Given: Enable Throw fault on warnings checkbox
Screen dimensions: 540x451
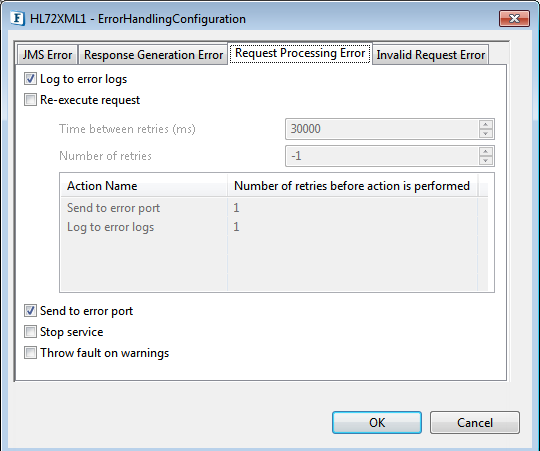Looking at the screenshot, I should 30,353.
